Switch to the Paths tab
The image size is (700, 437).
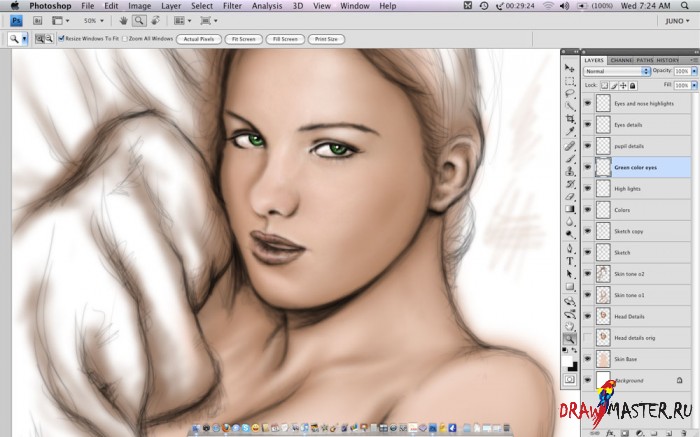pyautogui.click(x=645, y=60)
